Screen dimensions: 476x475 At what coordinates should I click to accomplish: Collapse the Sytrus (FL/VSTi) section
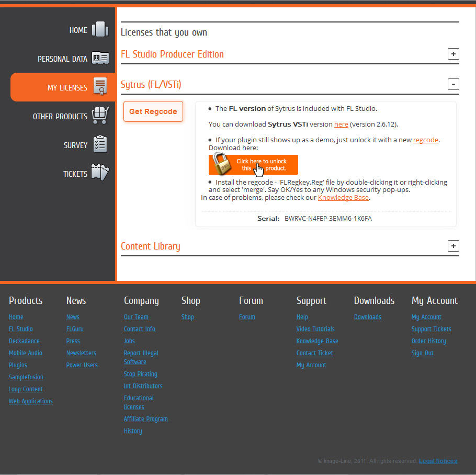coord(453,84)
